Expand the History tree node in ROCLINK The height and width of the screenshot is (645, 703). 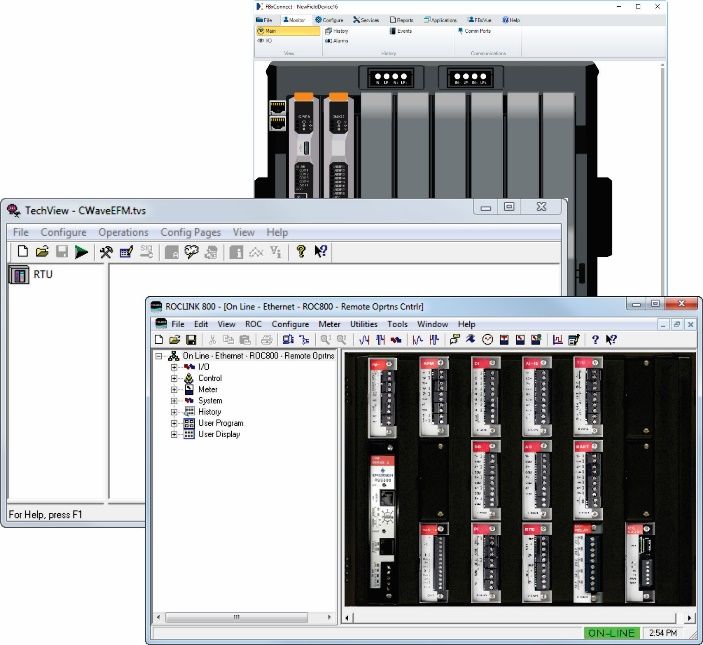pyautogui.click(x=174, y=412)
